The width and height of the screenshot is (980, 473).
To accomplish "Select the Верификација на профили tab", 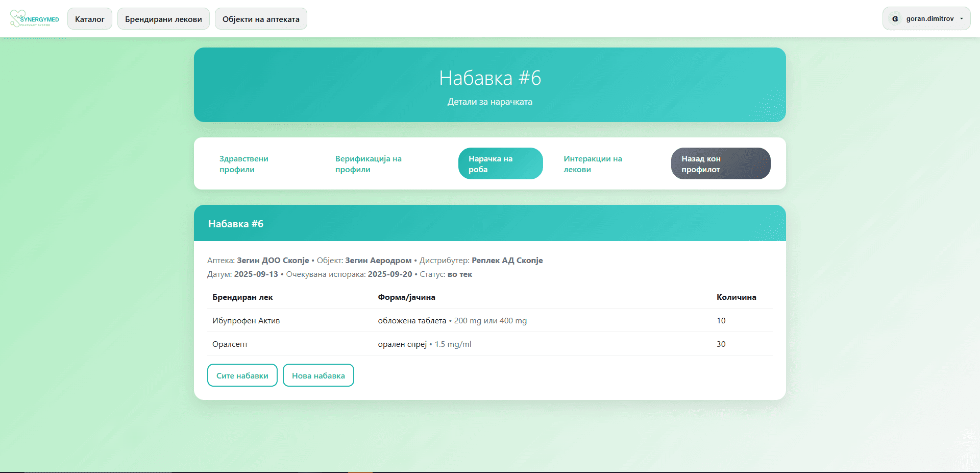I will tap(368, 164).
